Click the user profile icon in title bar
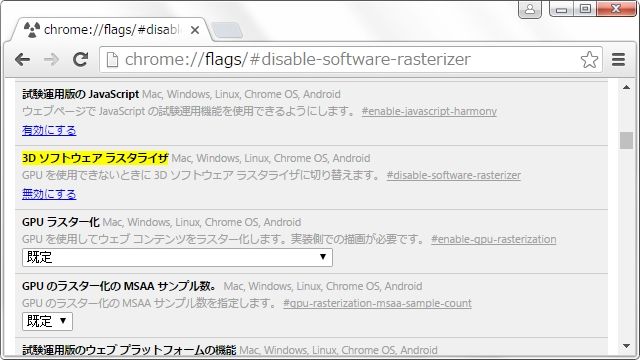 tap(530, 9)
